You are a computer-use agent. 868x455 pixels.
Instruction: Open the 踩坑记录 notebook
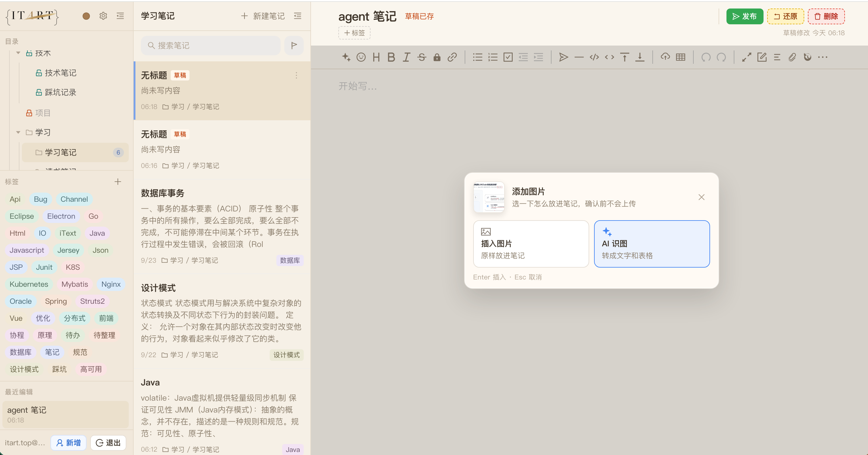point(61,92)
